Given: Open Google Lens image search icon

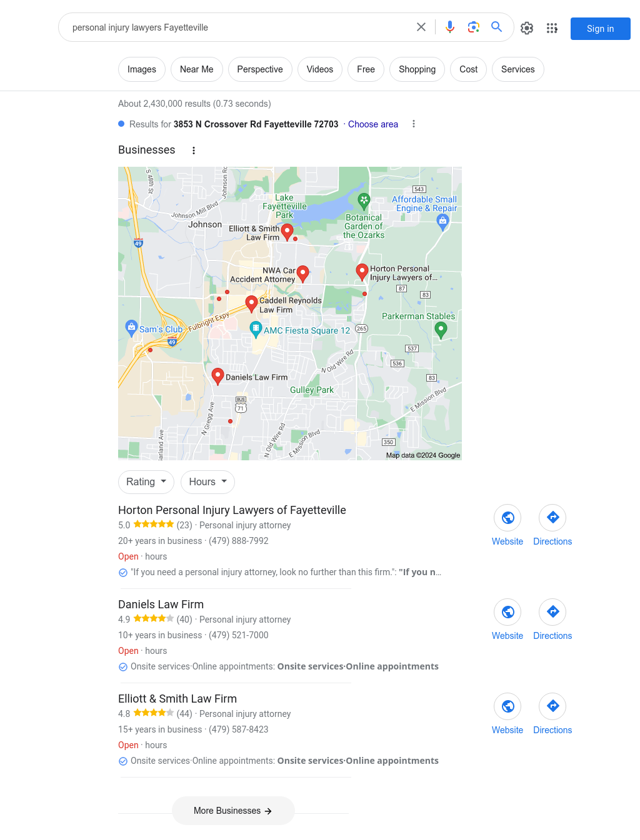Looking at the screenshot, I should [474, 27].
